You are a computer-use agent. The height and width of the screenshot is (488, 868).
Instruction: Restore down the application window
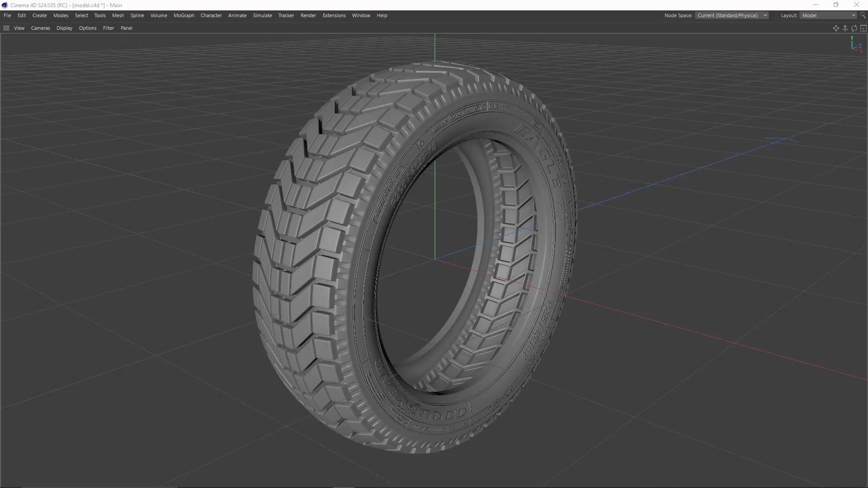click(x=836, y=5)
